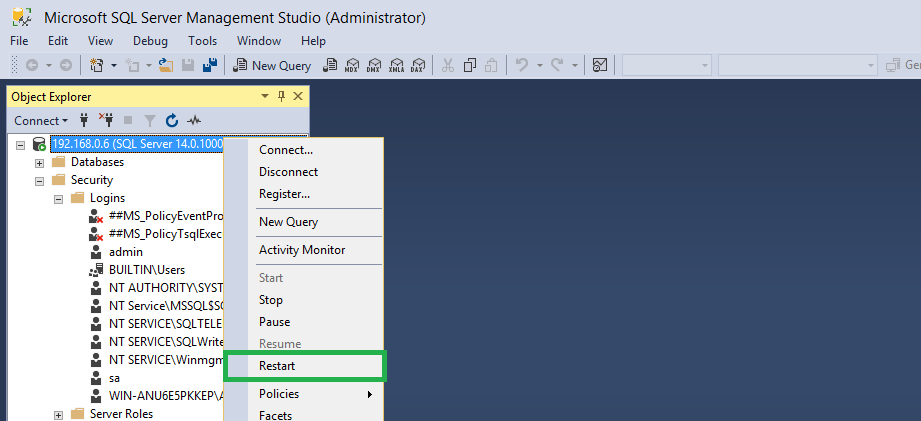Click the New Query toolbar button
921x421 pixels.
272,66
